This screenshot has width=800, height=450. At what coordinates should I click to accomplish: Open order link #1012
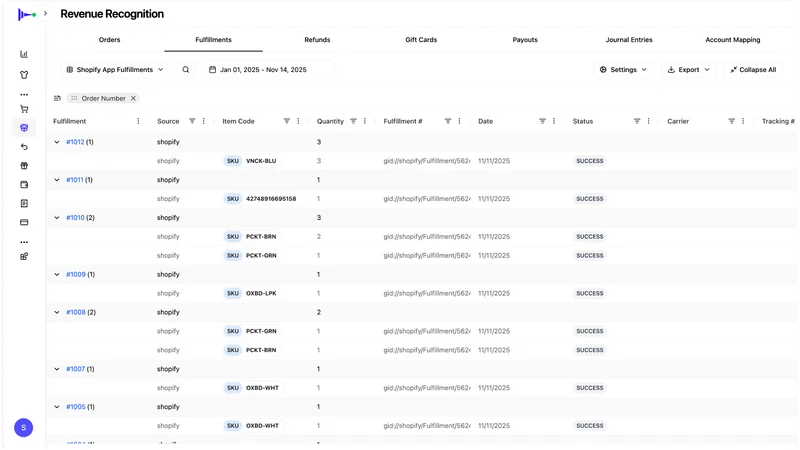pos(75,142)
